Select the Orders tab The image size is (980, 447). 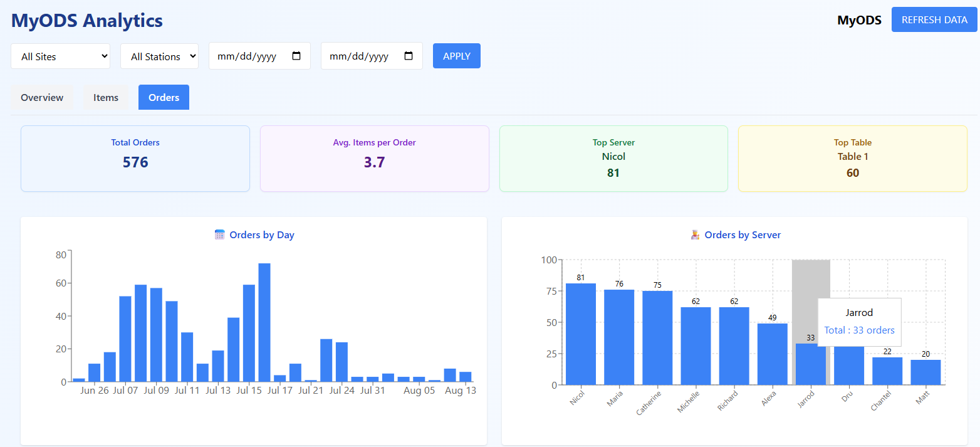(164, 97)
